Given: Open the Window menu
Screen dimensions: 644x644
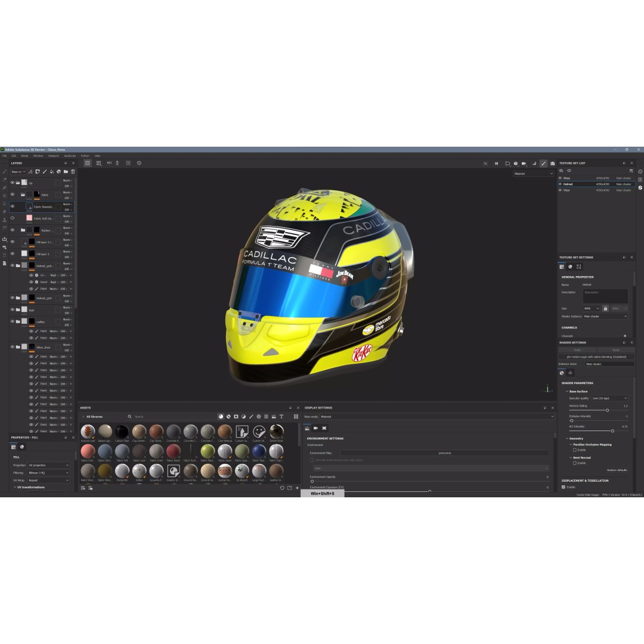Looking at the screenshot, I should click(38, 156).
